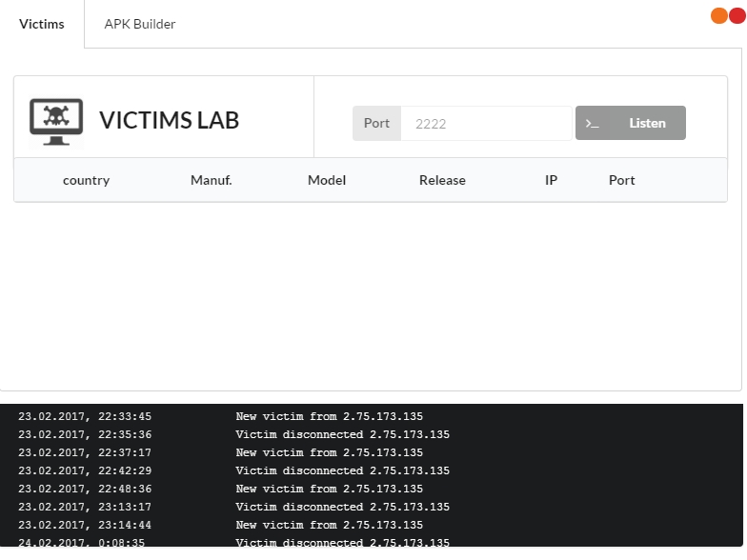
Task: Select the Manuf. column header
Action: 211,180
